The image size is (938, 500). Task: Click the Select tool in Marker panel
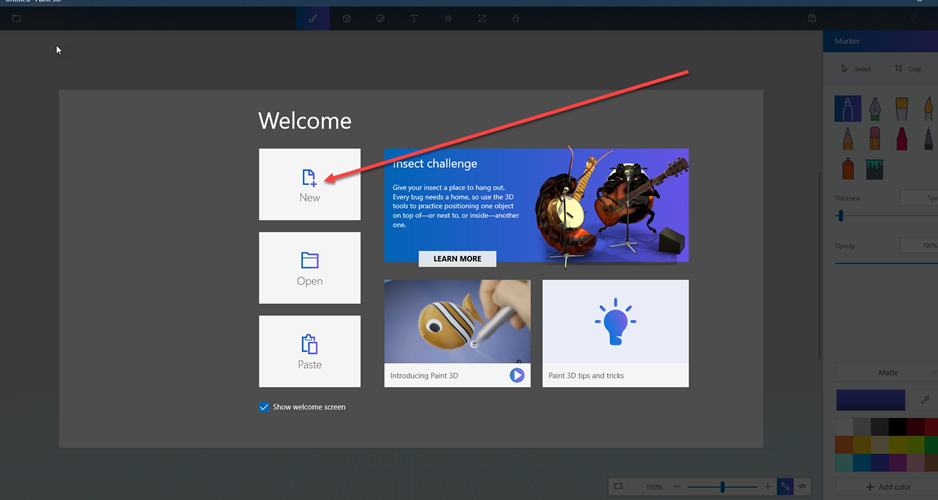pyautogui.click(x=856, y=69)
